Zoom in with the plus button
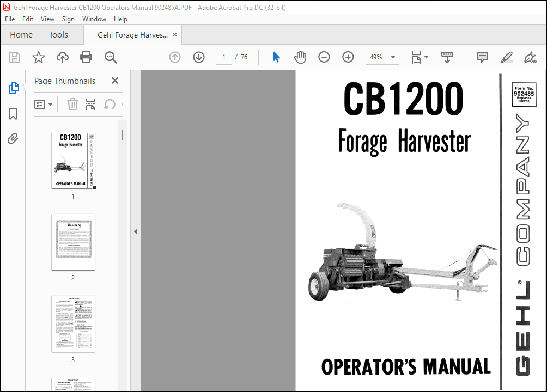The width and height of the screenshot is (547, 392). [348, 57]
